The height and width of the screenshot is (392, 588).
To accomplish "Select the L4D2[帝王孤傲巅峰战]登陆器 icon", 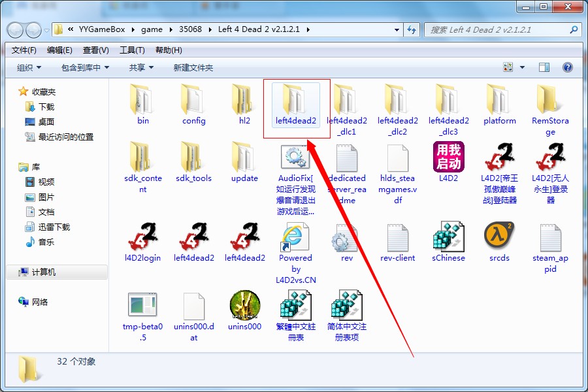I will (500, 172).
